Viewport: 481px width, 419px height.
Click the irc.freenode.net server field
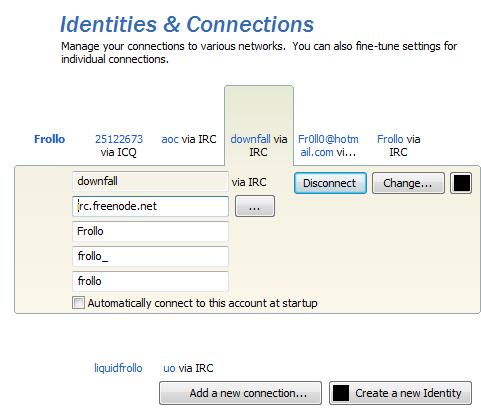click(150, 206)
